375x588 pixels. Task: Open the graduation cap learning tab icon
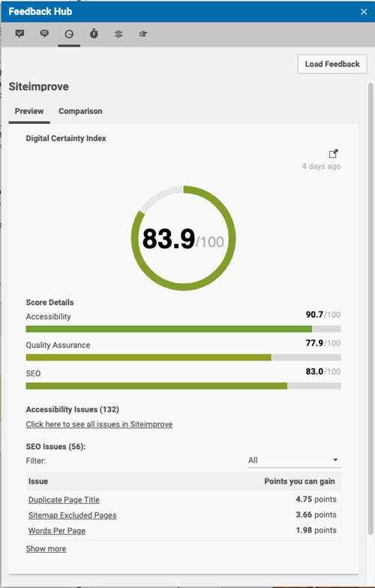coord(142,34)
